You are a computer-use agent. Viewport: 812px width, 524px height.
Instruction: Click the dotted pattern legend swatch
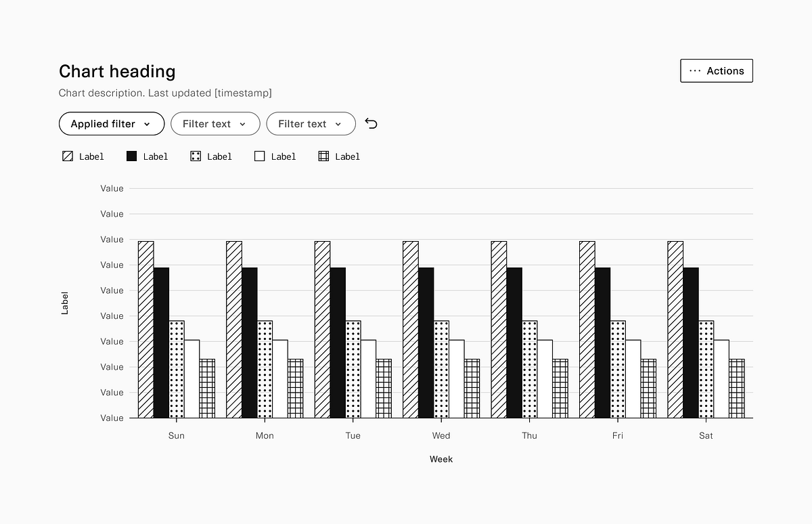pyautogui.click(x=194, y=156)
